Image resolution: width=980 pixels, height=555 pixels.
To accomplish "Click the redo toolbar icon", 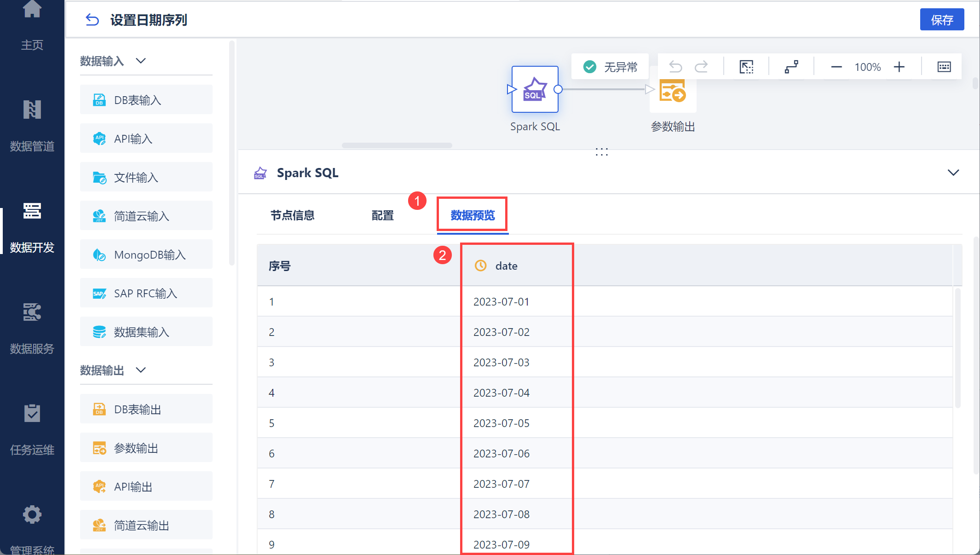I will pyautogui.click(x=701, y=67).
